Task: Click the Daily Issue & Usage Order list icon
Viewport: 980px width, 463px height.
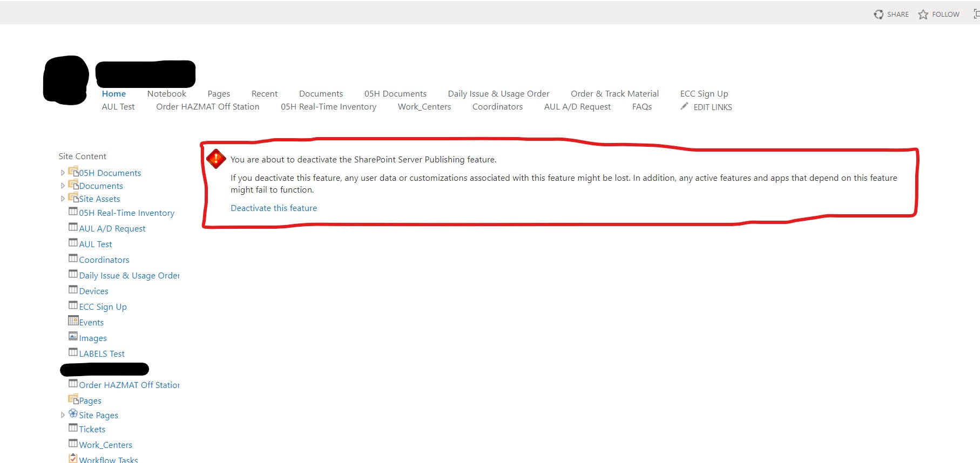Action: [73, 274]
